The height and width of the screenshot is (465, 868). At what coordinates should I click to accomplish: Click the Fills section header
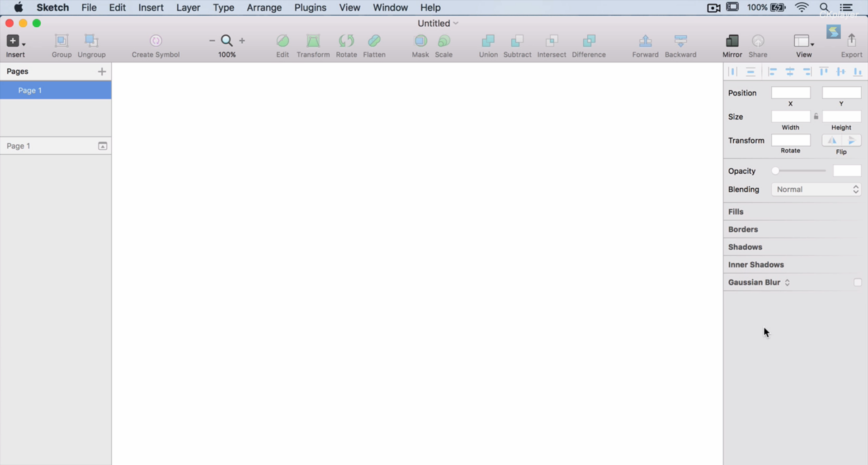click(x=736, y=212)
